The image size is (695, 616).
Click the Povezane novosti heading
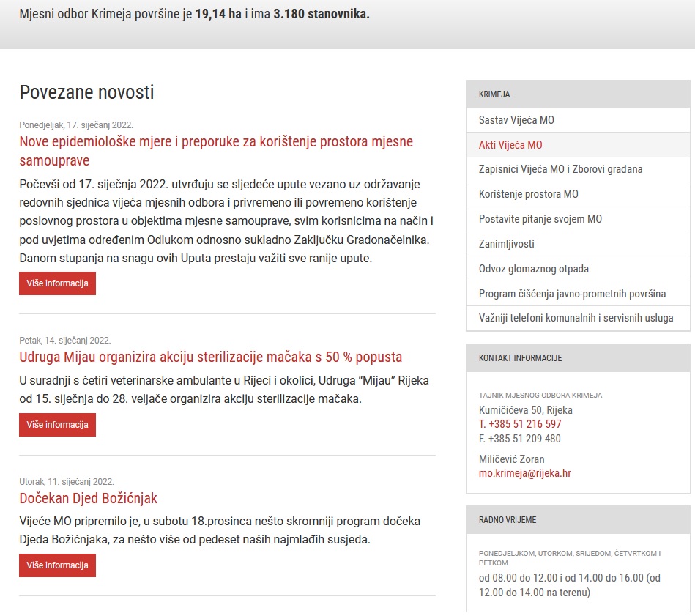click(86, 92)
